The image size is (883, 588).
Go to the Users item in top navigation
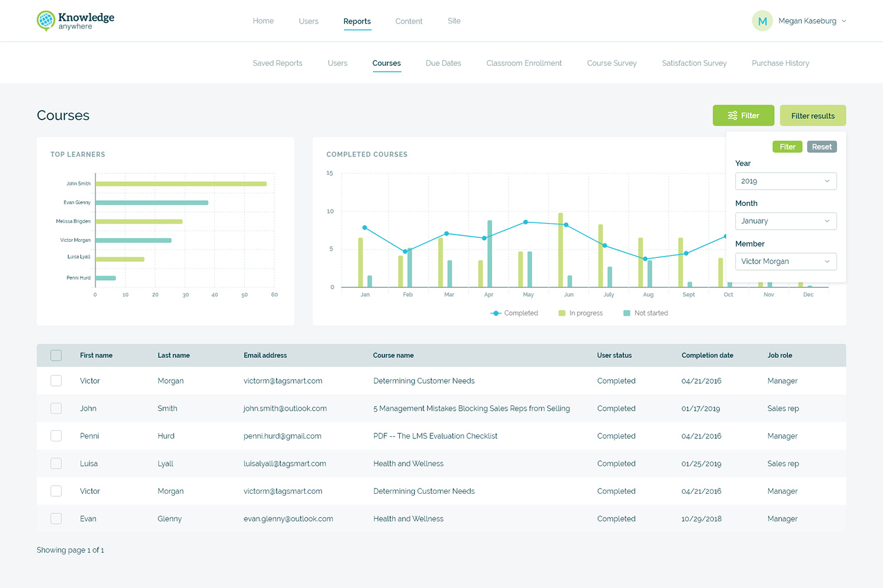click(x=308, y=21)
